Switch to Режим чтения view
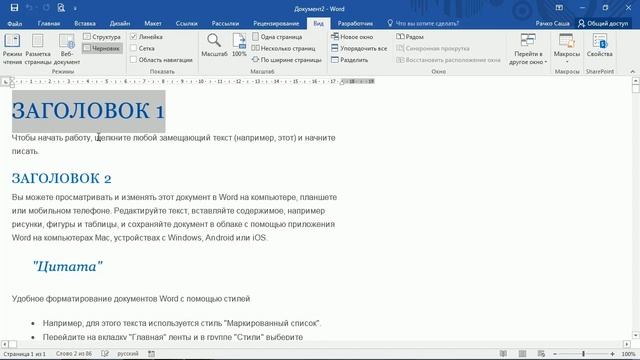The width and height of the screenshot is (640, 360). (12, 49)
